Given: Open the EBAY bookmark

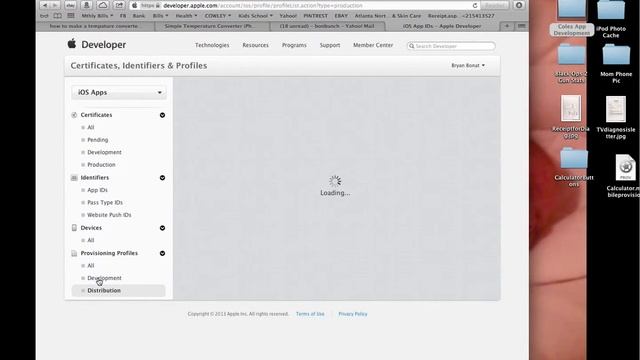Looking at the screenshot, I should pos(341,16).
